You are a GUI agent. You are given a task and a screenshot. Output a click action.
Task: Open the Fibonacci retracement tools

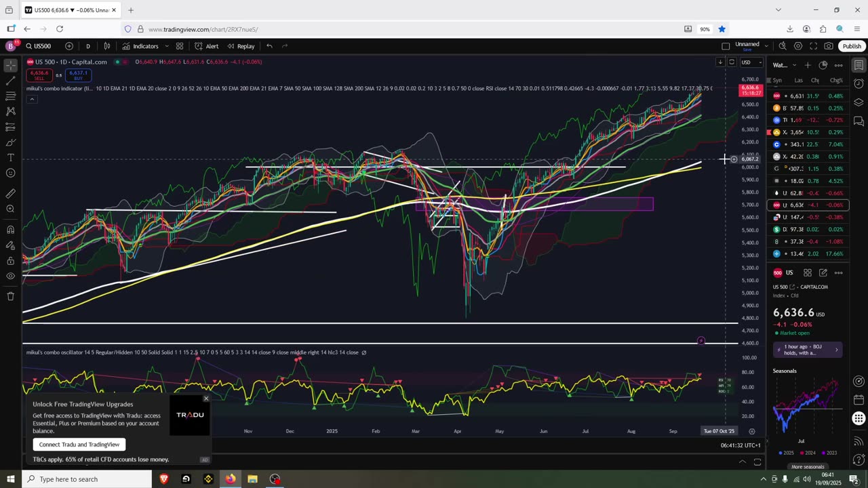[x=10, y=96]
